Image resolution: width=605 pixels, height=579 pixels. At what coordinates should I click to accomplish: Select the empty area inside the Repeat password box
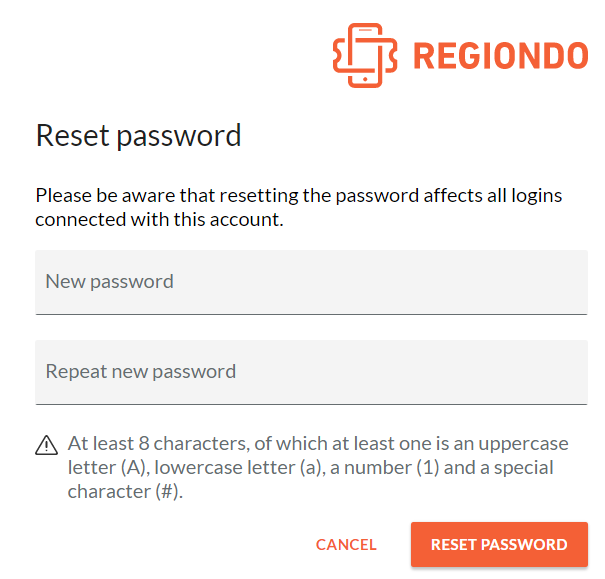411,372
